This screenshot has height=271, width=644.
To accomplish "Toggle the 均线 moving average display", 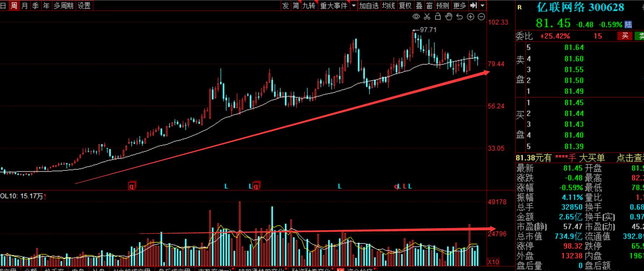I will click(388, 6).
